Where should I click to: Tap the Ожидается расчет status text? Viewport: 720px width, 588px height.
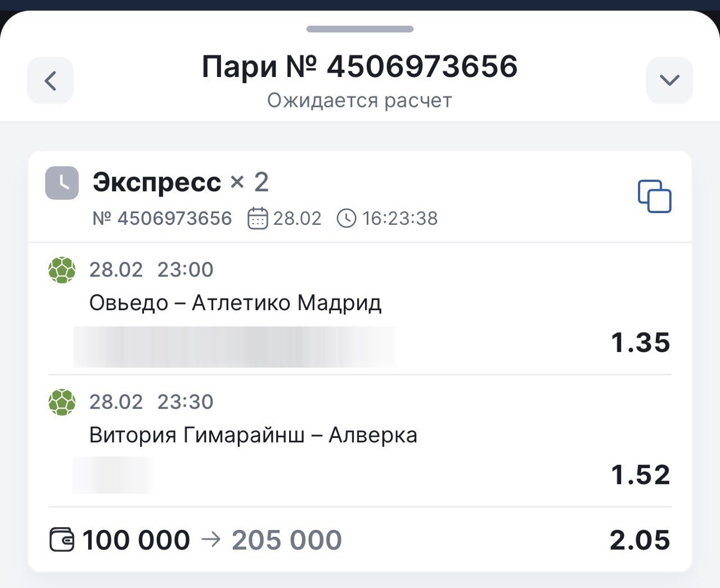[359, 101]
